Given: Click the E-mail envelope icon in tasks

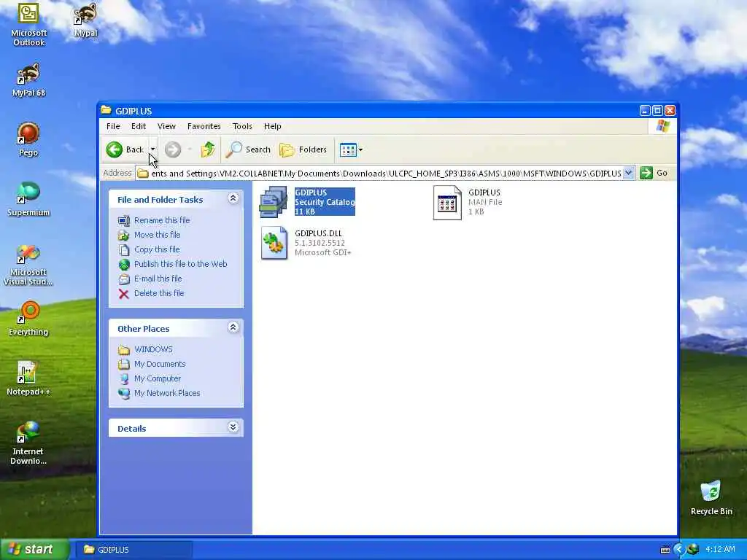Looking at the screenshot, I should tap(124, 279).
